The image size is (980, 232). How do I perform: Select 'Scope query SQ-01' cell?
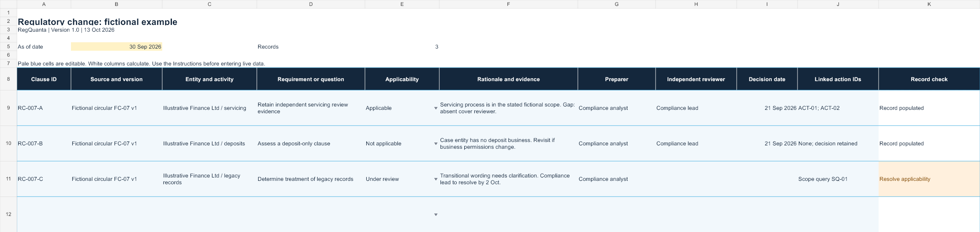pyautogui.click(x=838, y=179)
